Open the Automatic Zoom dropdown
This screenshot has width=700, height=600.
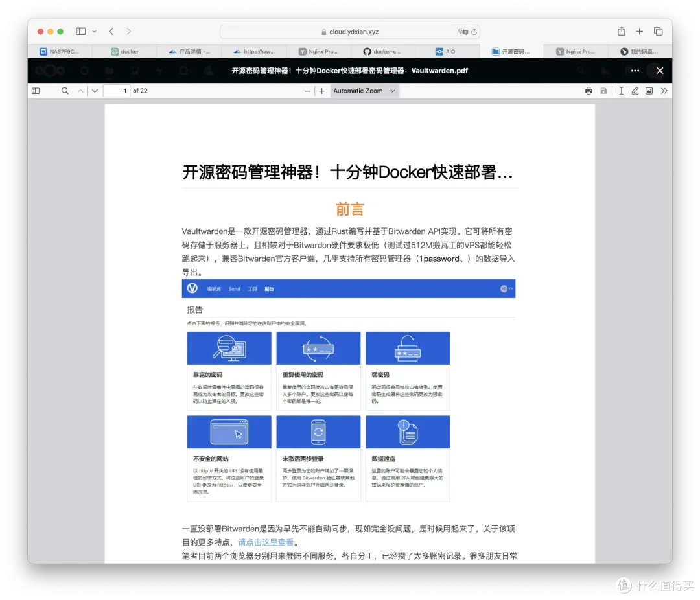364,91
